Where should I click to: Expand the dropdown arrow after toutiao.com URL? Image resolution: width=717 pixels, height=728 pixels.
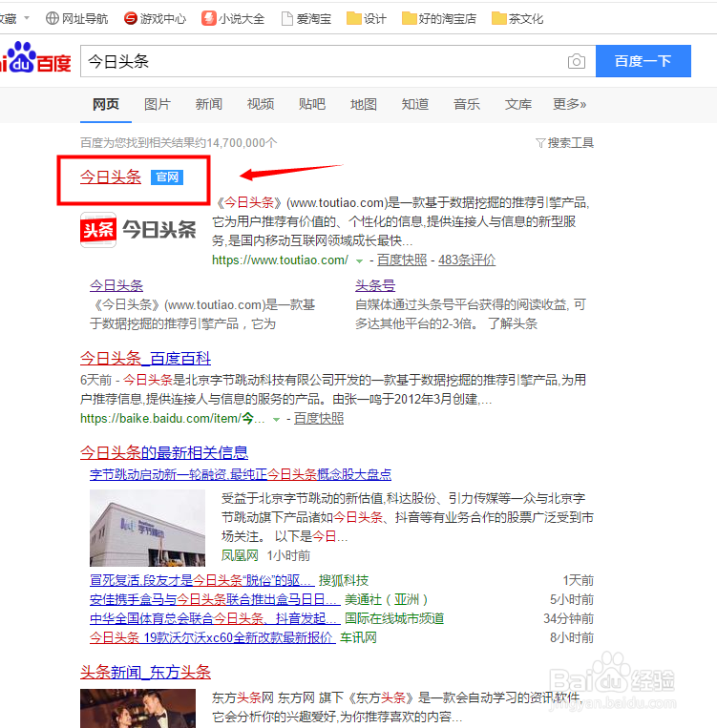click(x=359, y=260)
